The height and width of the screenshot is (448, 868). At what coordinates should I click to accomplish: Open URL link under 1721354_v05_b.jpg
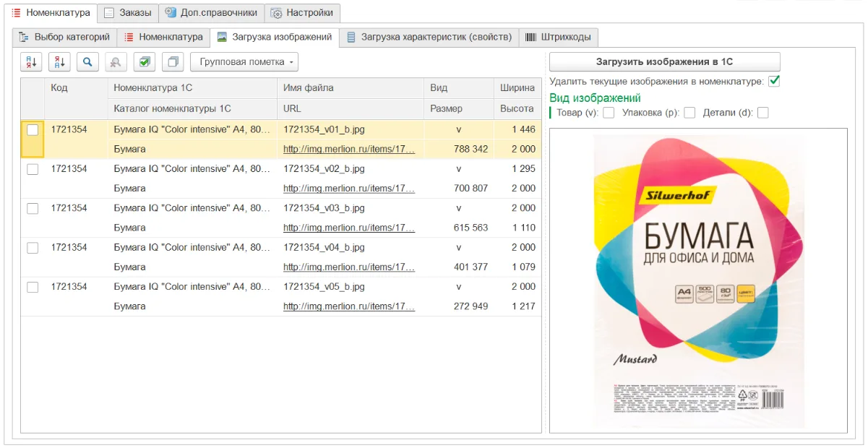[x=349, y=306]
